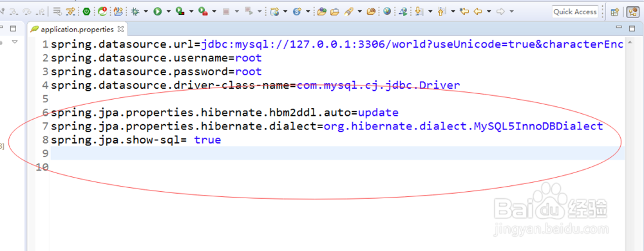Open the Coverage dropdown arrow
The width and height of the screenshot is (644, 251).
click(x=191, y=12)
